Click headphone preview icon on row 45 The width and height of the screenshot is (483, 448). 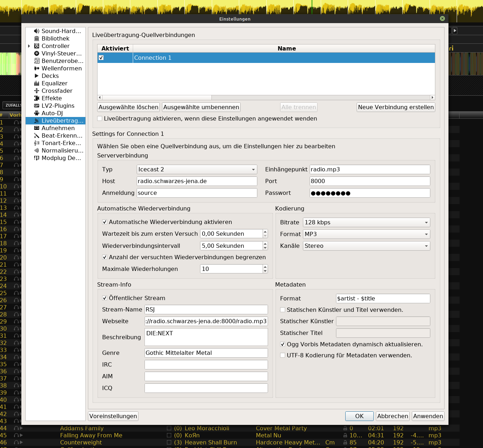point(16,435)
